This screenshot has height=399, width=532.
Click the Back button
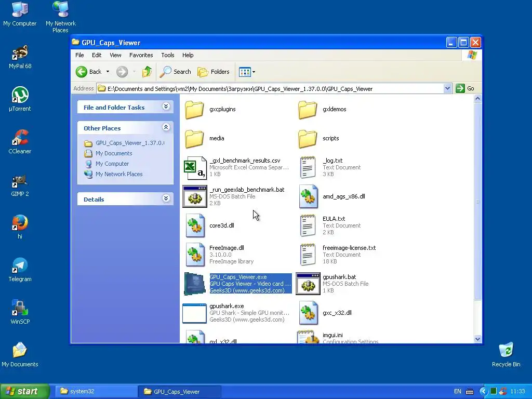point(89,72)
